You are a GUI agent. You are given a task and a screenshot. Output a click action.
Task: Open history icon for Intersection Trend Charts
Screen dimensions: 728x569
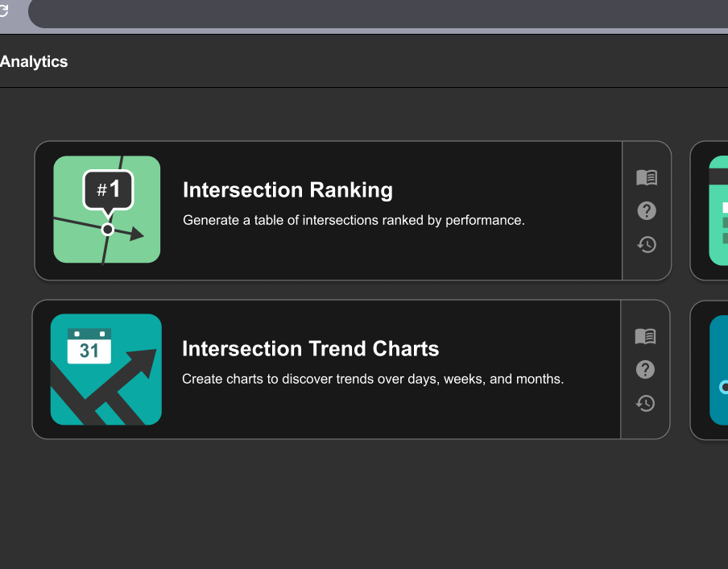tap(645, 404)
